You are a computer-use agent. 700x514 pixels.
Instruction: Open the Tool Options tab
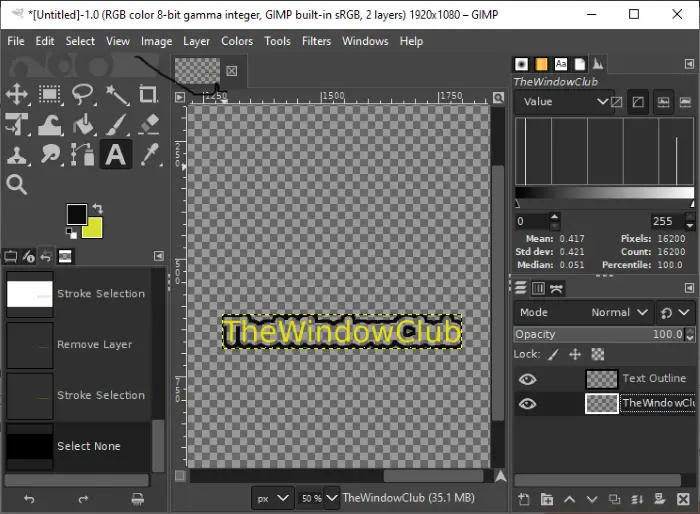tap(10, 257)
